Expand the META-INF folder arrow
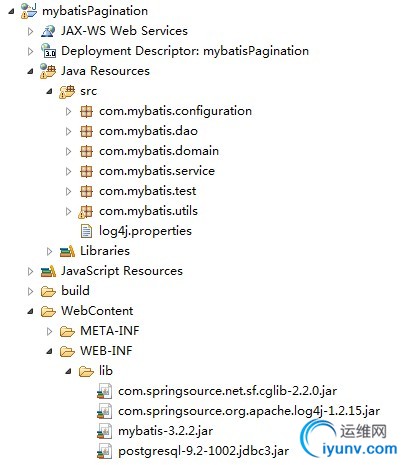Viewport: 403px width, 465px height. click(49, 331)
